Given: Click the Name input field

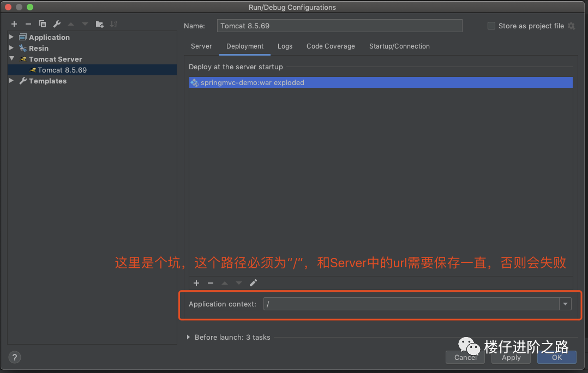Looking at the screenshot, I should [x=339, y=26].
